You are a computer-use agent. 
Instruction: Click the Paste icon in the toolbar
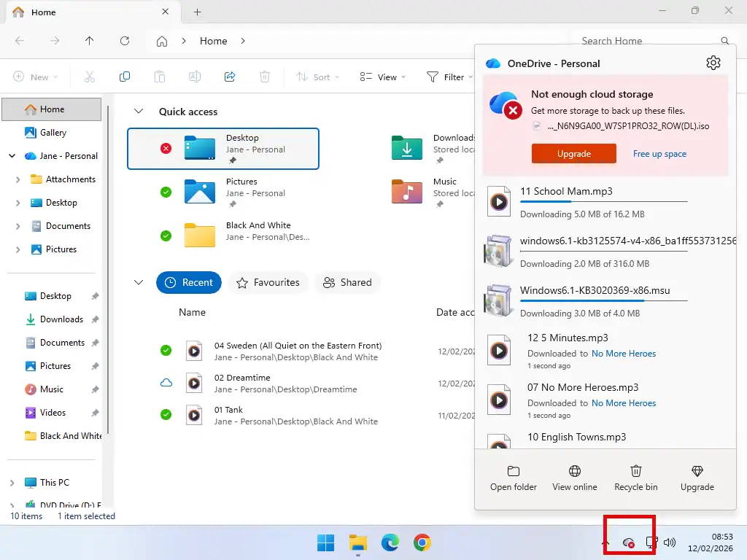pos(158,76)
